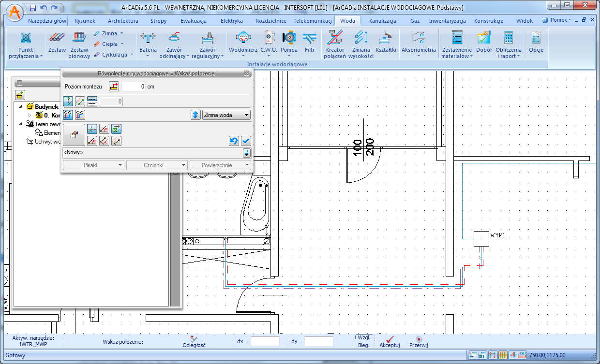The height and width of the screenshot is (364, 600).
Task: Choose the Zimna cold water pipe tool
Action: pyautogui.click(x=108, y=33)
